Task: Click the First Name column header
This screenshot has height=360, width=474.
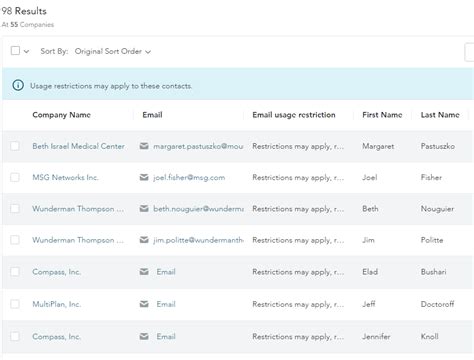Action: pos(382,115)
